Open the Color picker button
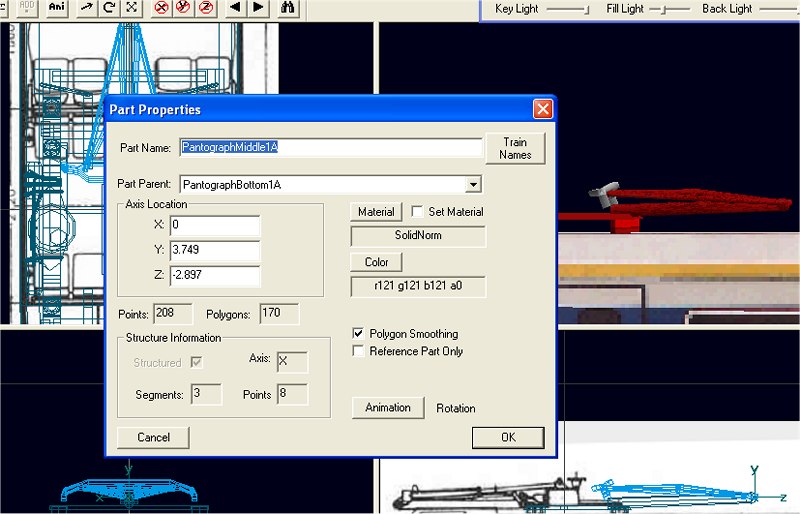 376,262
